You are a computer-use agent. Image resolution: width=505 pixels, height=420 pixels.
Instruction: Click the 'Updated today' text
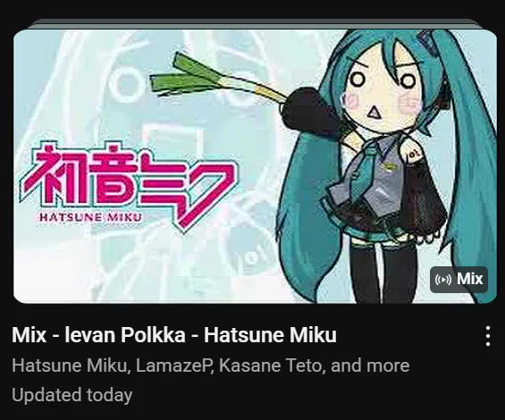72,396
